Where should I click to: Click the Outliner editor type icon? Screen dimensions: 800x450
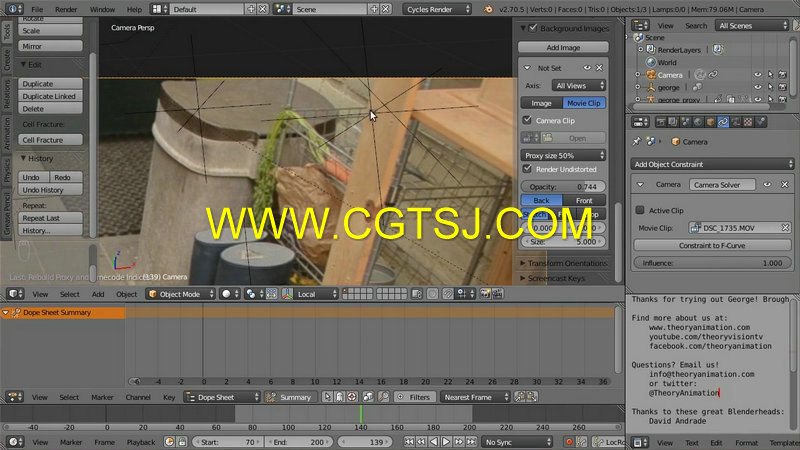click(x=640, y=26)
